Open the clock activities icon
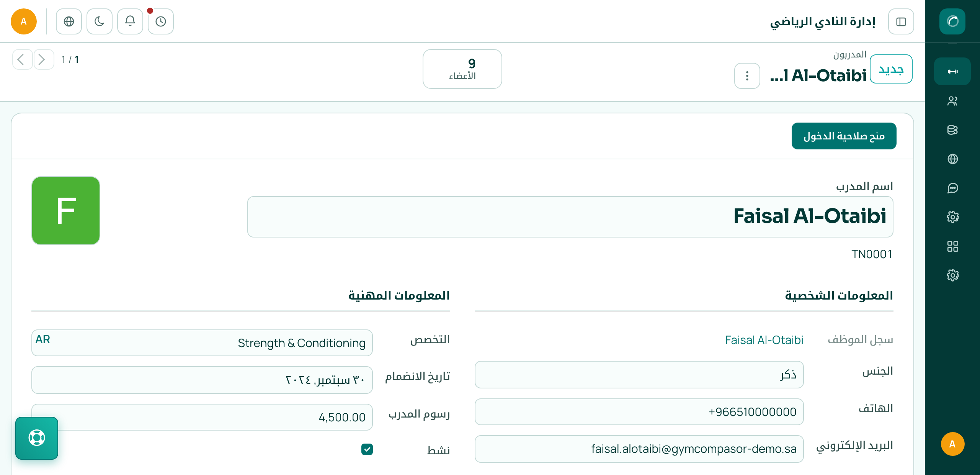The height and width of the screenshot is (475, 980). click(161, 21)
